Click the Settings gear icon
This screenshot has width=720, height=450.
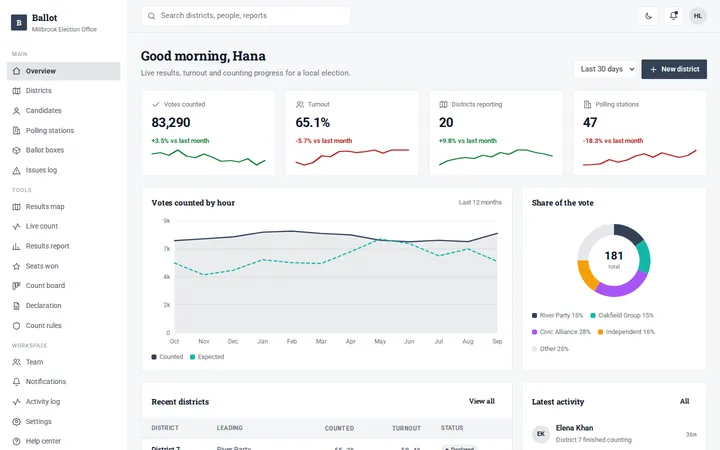(17, 422)
